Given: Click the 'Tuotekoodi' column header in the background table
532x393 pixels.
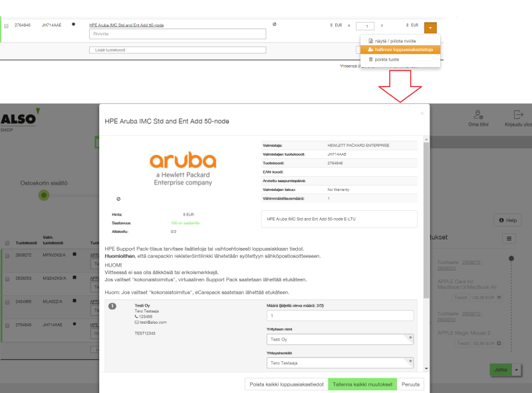Looking at the screenshot, I should (26, 243).
